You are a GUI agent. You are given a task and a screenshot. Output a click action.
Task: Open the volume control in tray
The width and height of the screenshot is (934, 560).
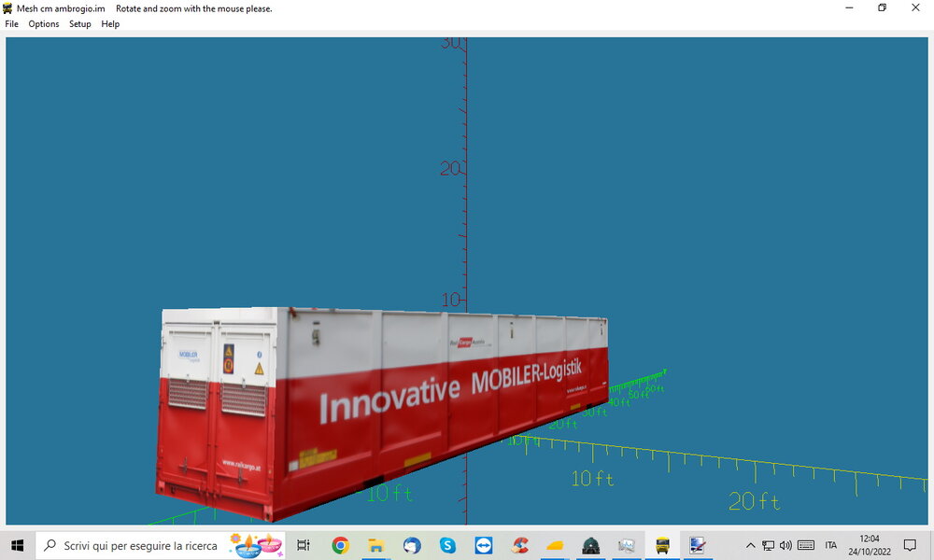785,545
